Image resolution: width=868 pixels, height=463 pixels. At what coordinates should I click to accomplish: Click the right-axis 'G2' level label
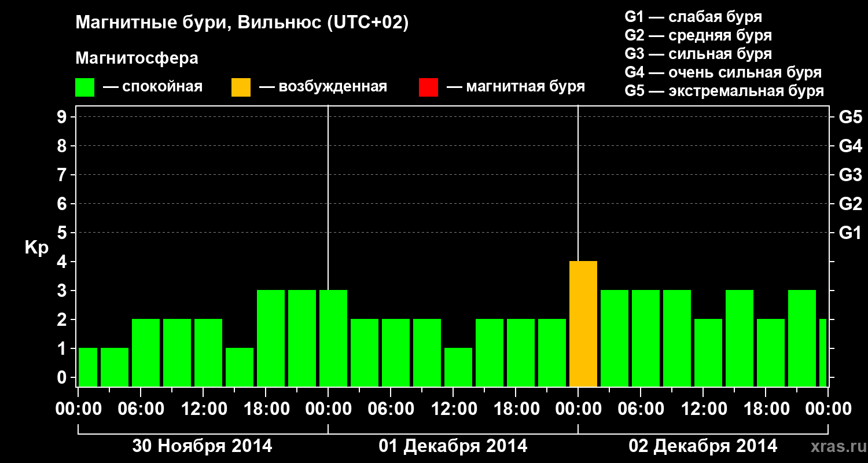pos(850,204)
